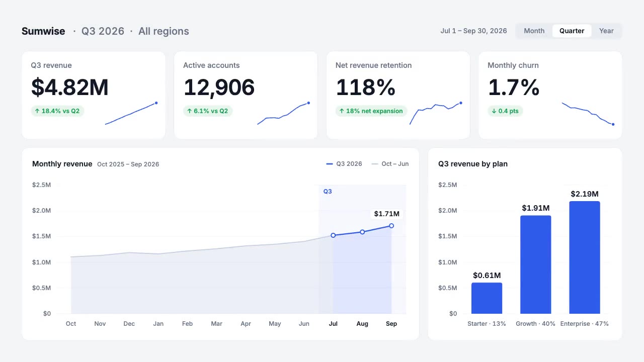Switch to the Year view tab
This screenshot has height=362, width=644.
coord(606,31)
